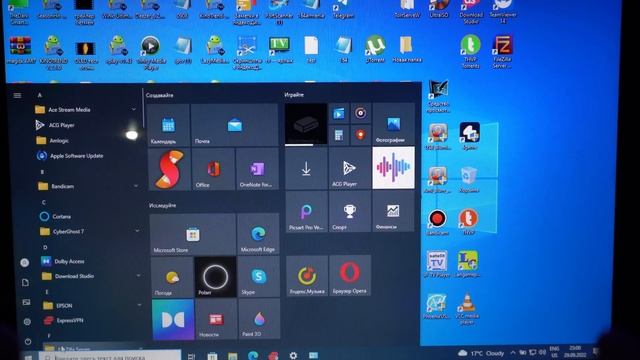Click the Играйте group header
The height and width of the screenshot is (360, 640).
(x=294, y=95)
